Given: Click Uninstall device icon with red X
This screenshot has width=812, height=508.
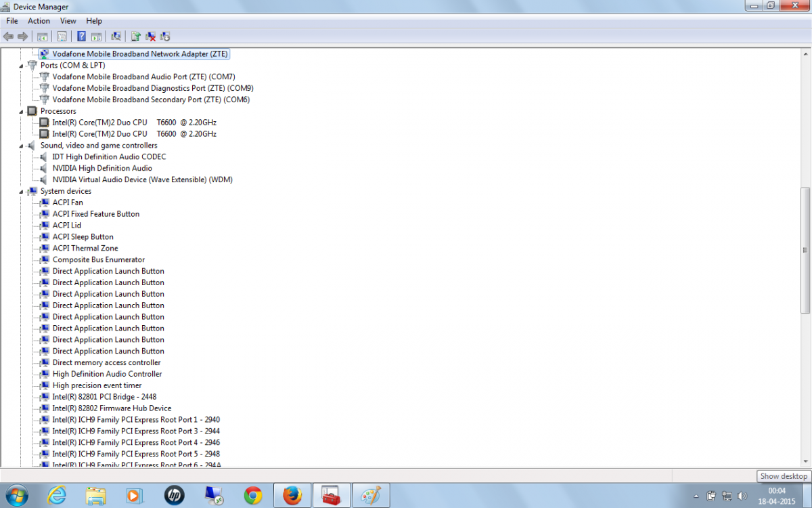Looking at the screenshot, I should tap(150, 36).
